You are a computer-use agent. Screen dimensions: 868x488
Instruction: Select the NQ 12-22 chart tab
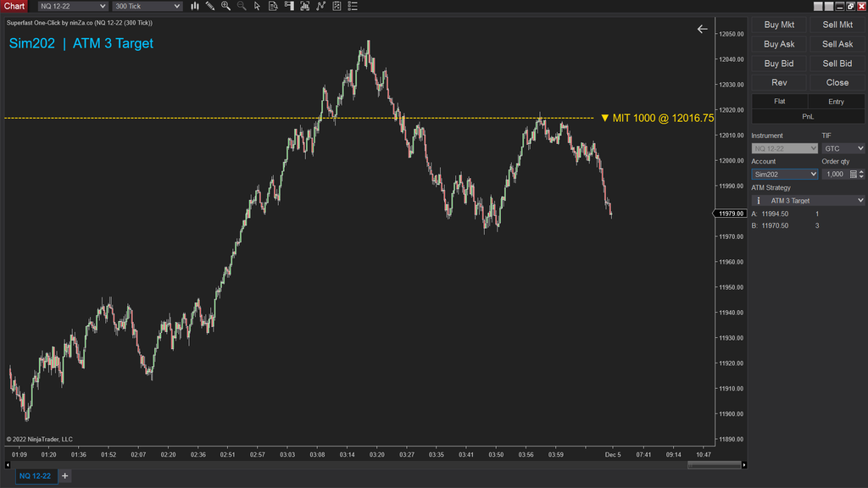34,476
